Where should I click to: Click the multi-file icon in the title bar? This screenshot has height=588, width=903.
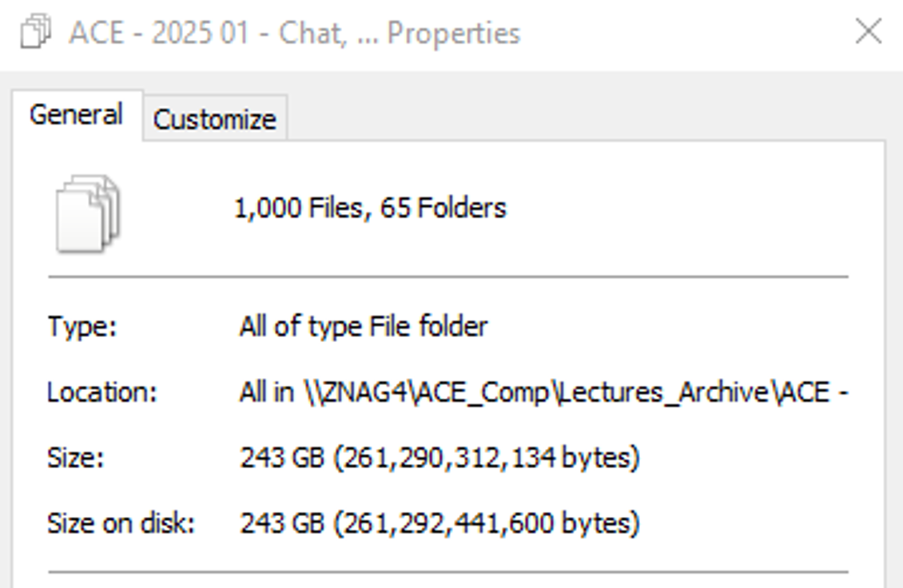pos(36,31)
